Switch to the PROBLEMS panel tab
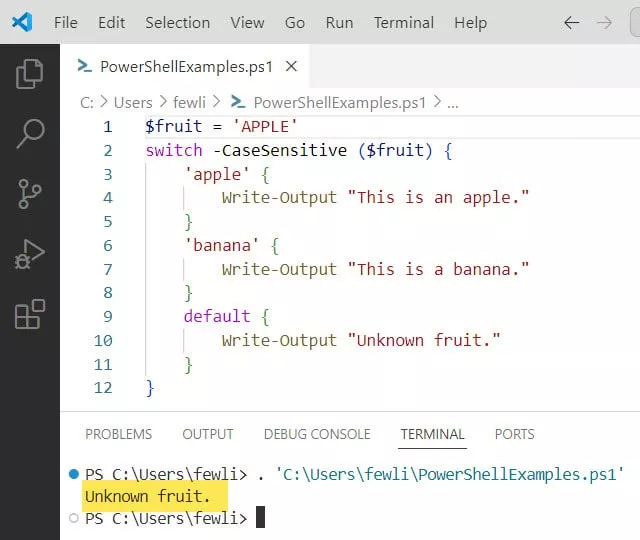The image size is (640, 540). (x=118, y=434)
